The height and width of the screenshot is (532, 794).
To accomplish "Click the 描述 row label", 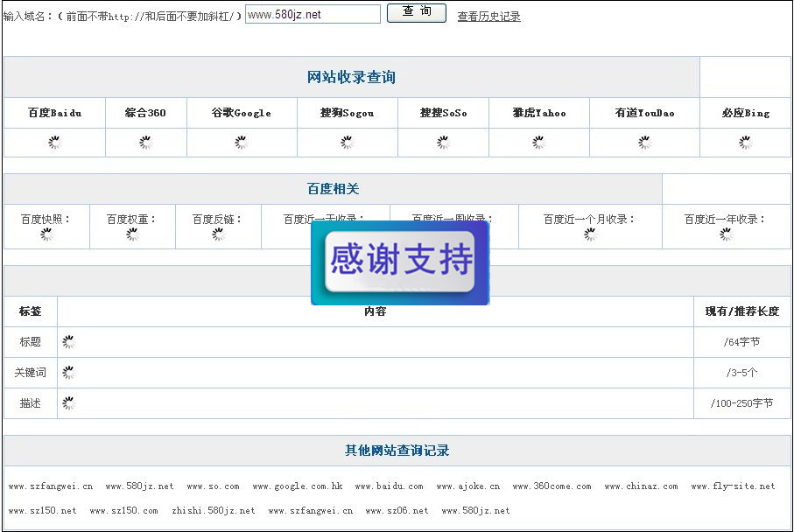I will (x=30, y=403).
